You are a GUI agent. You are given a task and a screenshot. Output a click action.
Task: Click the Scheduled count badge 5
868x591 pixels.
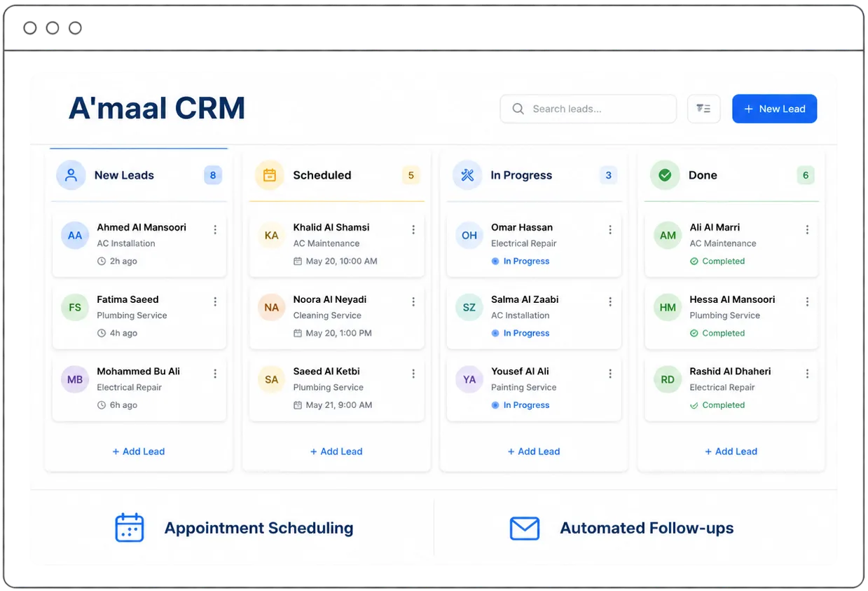pyautogui.click(x=411, y=175)
